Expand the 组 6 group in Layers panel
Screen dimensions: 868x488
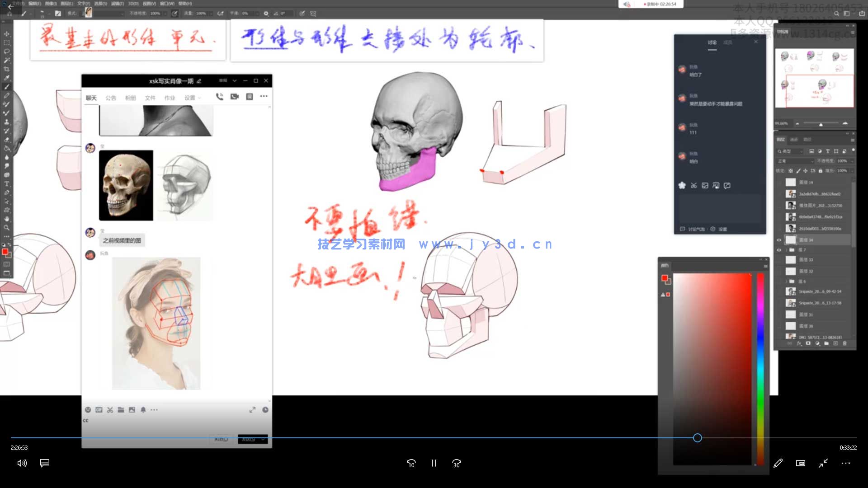(x=787, y=281)
